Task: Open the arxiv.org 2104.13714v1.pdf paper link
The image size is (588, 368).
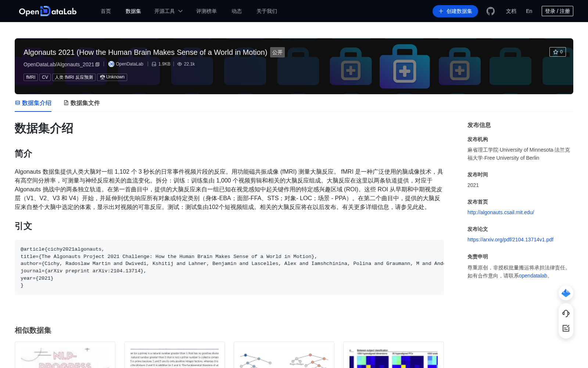Action: pyautogui.click(x=510, y=240)
